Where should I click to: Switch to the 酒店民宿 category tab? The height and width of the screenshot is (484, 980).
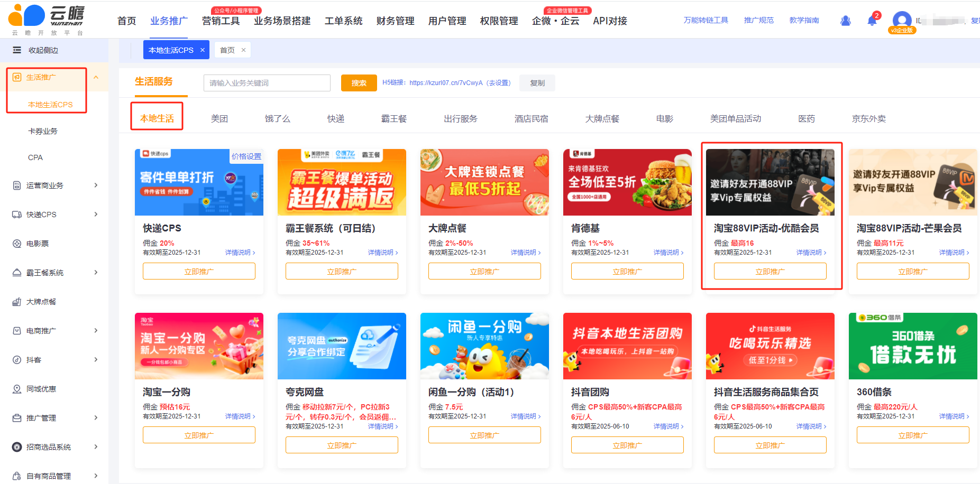(x=532, y=119)
